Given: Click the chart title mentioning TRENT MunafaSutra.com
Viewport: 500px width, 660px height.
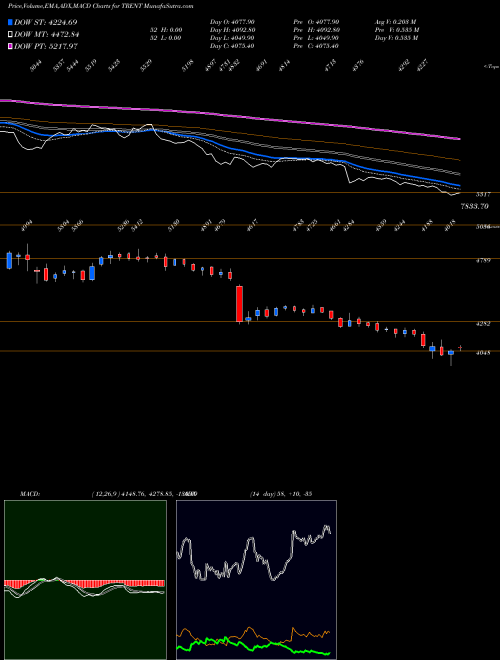Looking at the screenshot, I should [x=101, y=6].
